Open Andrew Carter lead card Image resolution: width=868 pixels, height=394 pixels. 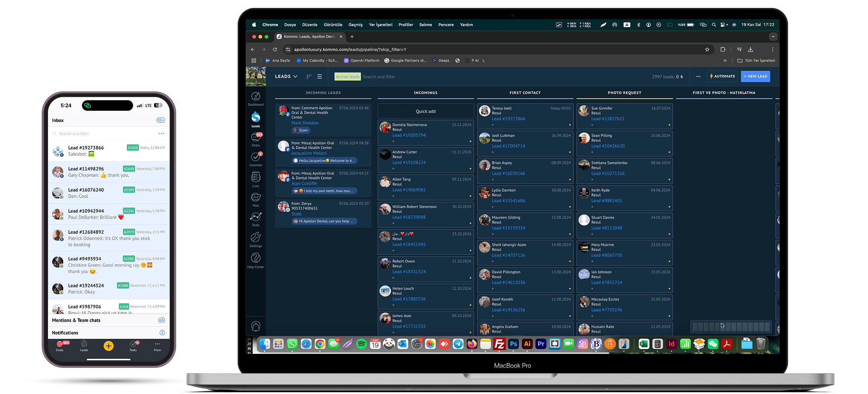[x=426, y=160]
